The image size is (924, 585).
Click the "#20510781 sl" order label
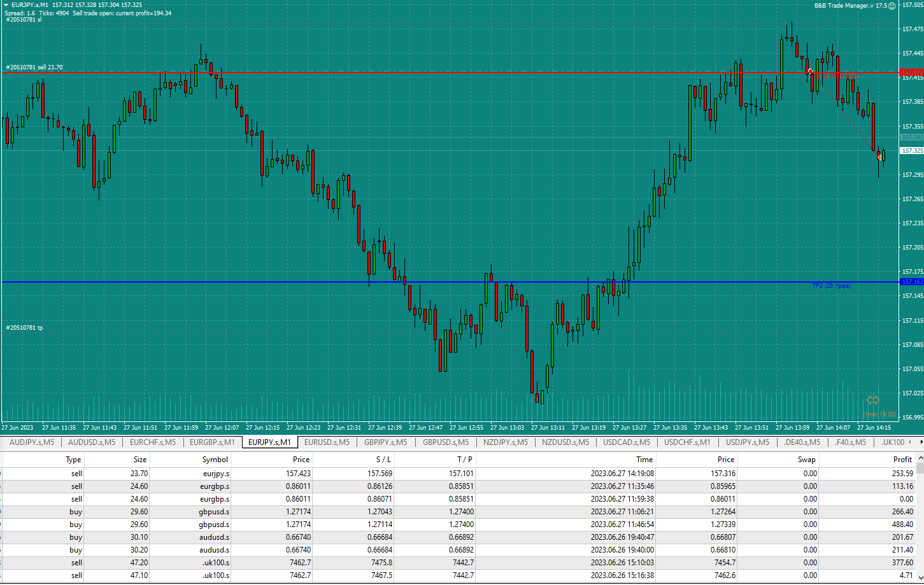[x=24, y=20]
